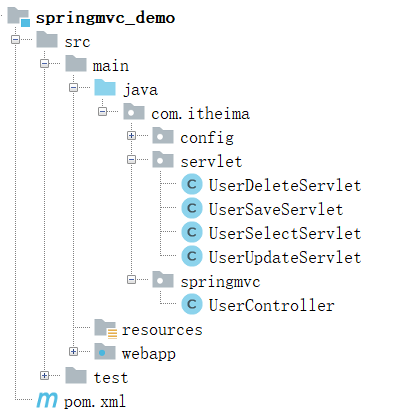This screenshot has height=416, width=415.
Task: Click the blue java source folder icon
Action: click(105, 88)
